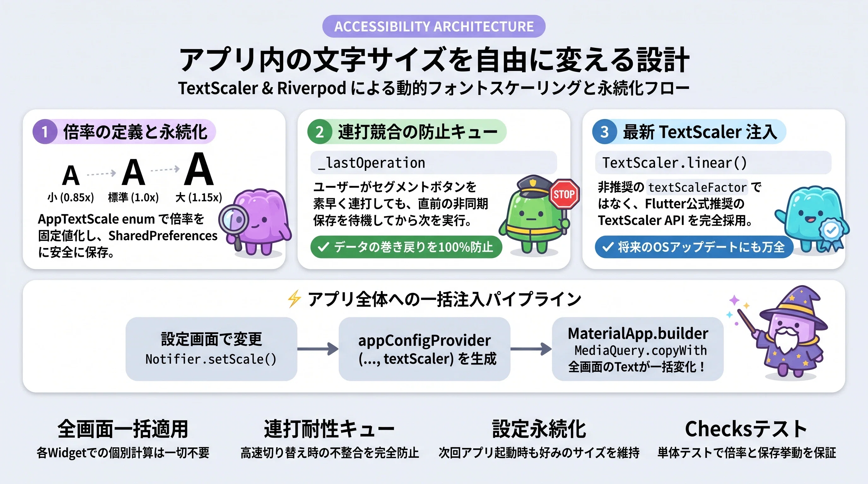The image size is (868, 484).
Task: Click the 全画面一括適用 footer heading
Action: tap(123, 429)
